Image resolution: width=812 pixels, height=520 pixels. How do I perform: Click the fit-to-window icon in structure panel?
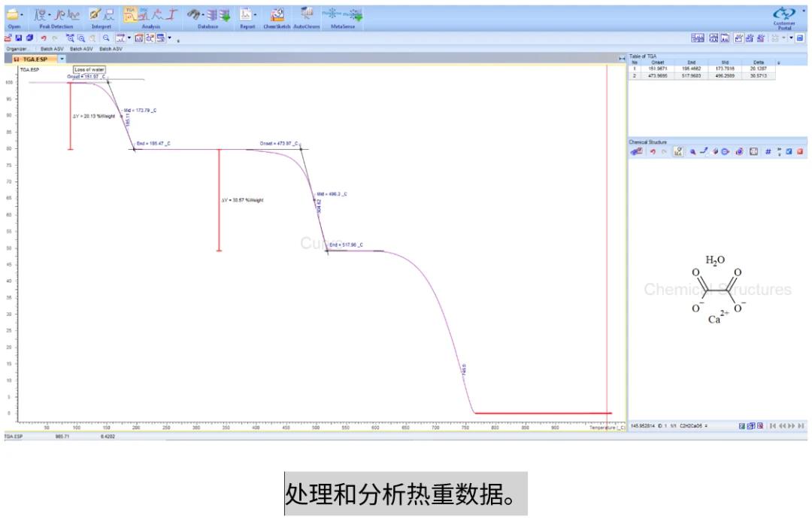point(753,151)
